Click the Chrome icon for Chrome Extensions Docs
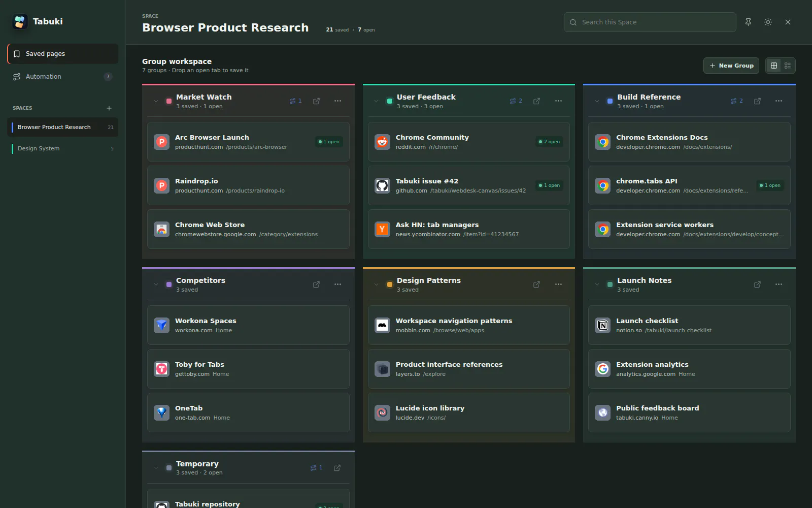Image resolution: width=812 pixels, height=508 pixels. 603,142
